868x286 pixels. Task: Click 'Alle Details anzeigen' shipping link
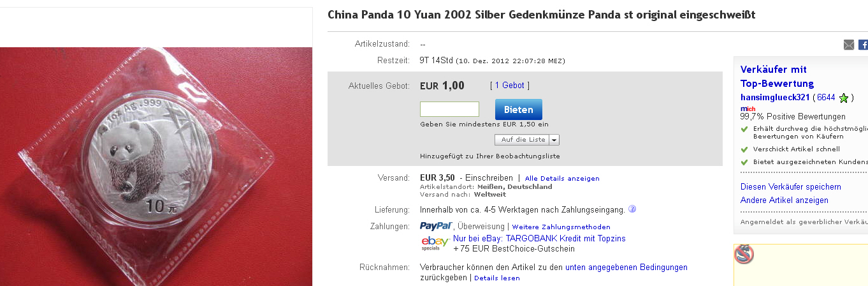[x=562, y=178]
